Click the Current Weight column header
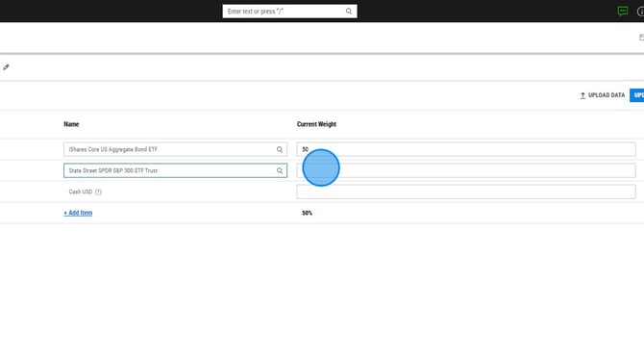 pos(316,124)
